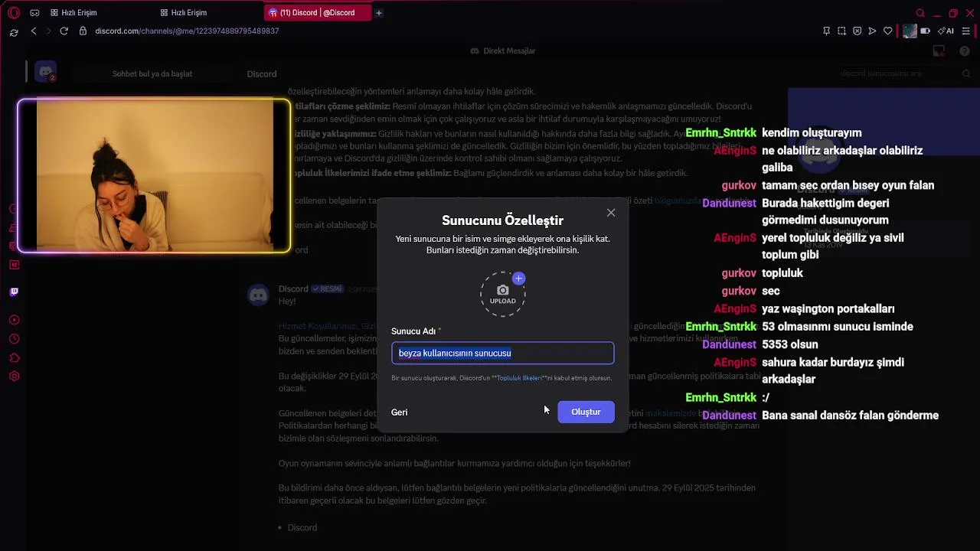
Task: Click the padlock site info icon
Action: click(83, 31)
